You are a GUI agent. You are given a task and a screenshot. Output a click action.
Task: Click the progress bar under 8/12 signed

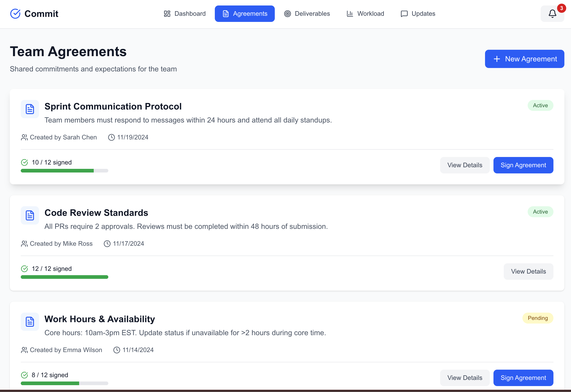64,383
